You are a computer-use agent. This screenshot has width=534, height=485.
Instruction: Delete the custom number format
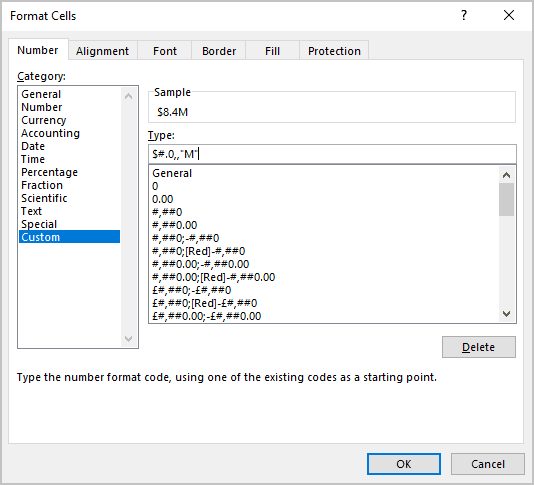(478, 347)
